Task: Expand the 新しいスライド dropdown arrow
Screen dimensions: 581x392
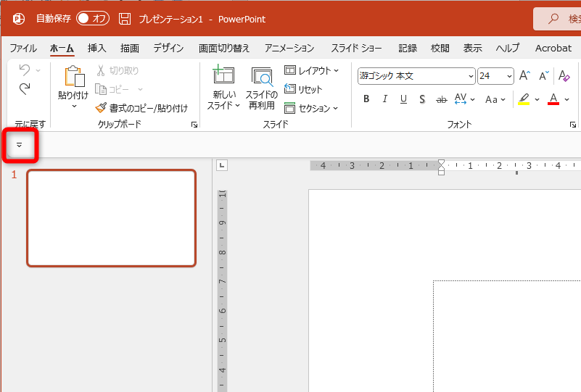Action: click(x=237, y=106)
